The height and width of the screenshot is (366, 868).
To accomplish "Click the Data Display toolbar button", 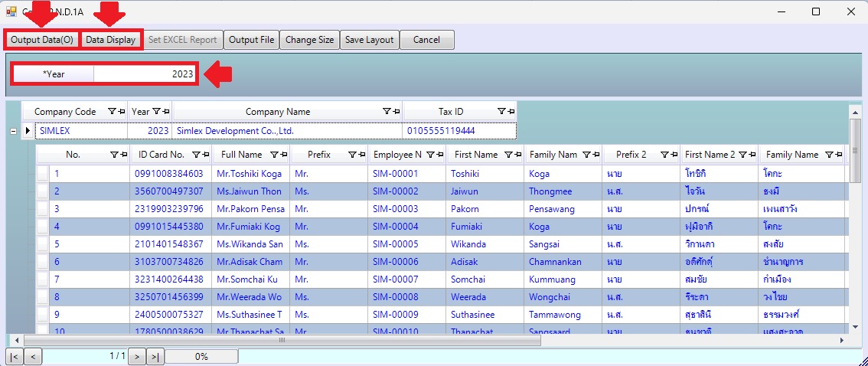I will point(110,40).
